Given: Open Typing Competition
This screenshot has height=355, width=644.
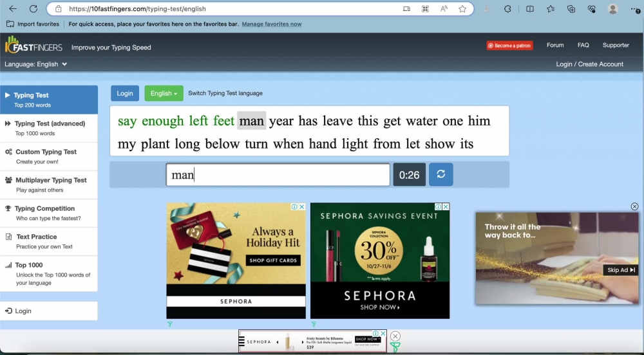Looking at the screenshot, I should coord(49,213).
